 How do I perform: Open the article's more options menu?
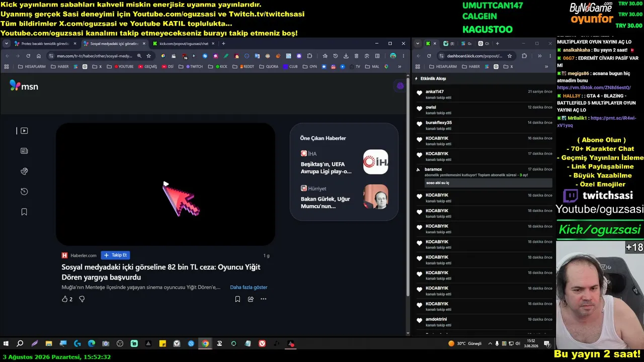(x=263, y=299)
